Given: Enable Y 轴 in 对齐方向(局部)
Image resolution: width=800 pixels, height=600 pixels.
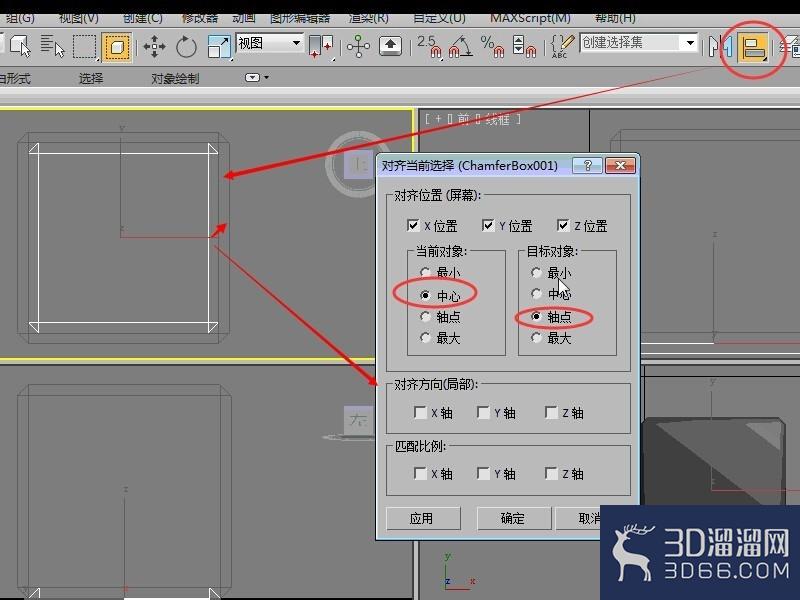Looking at the screenshot, I should coord(483,412).
